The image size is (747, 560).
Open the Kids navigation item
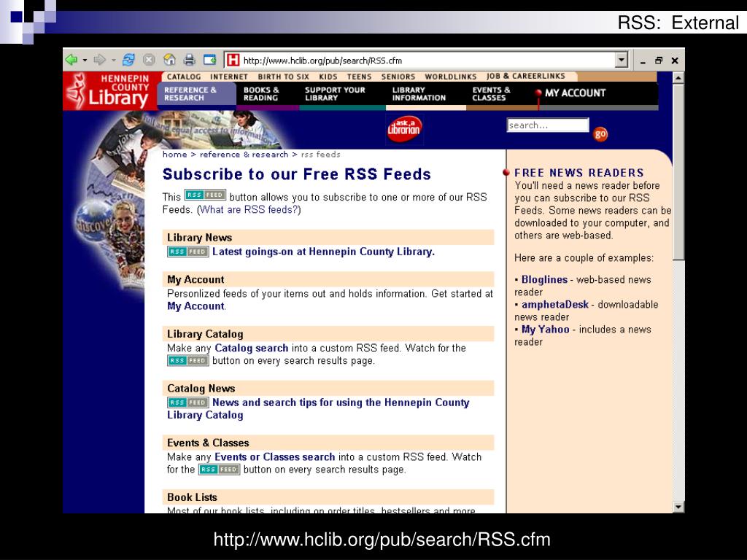coord(328,77)
